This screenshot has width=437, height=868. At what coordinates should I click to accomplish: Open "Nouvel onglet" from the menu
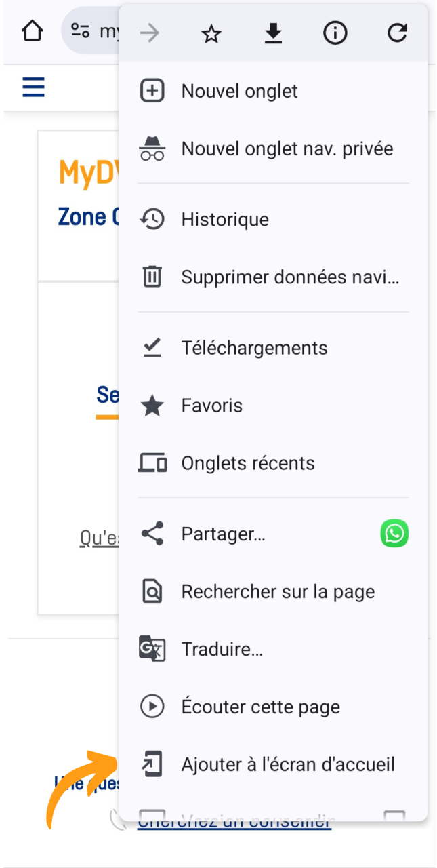click(240, 91)
